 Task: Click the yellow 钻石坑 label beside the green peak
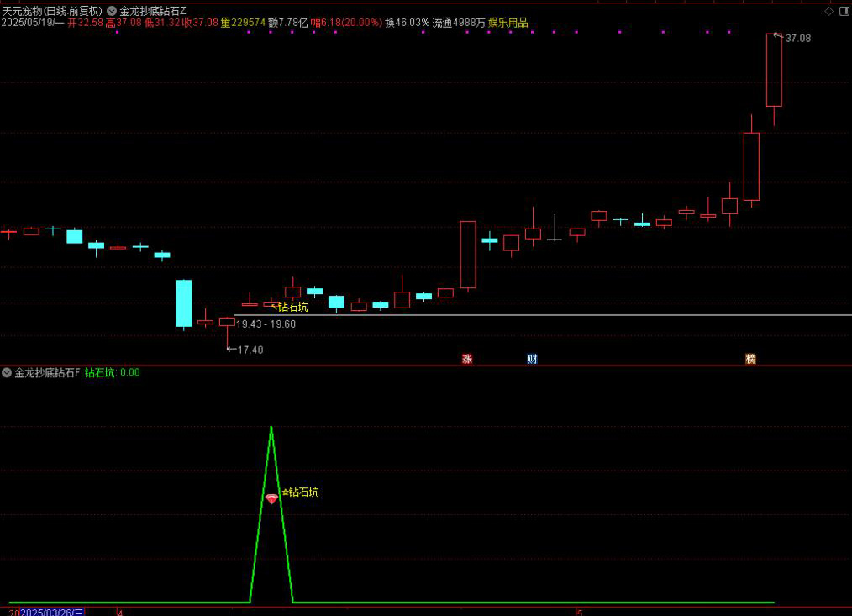(x=302, y=492)
